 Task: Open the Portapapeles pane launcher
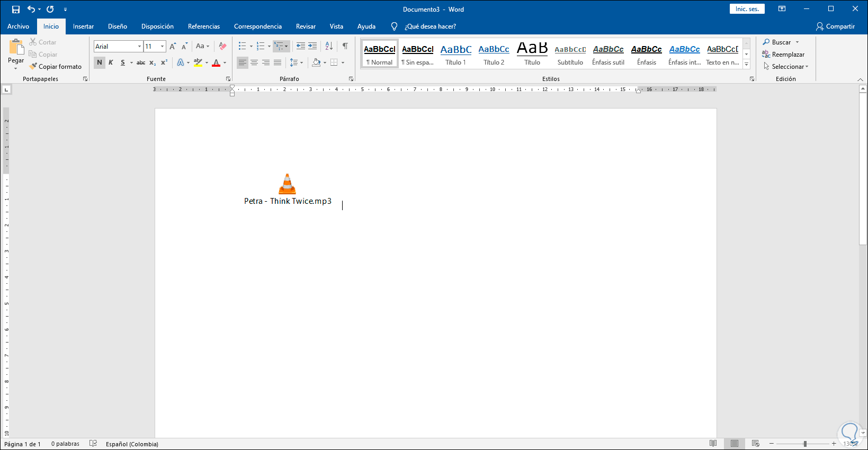pyautogui.click(x=85, y=79)
